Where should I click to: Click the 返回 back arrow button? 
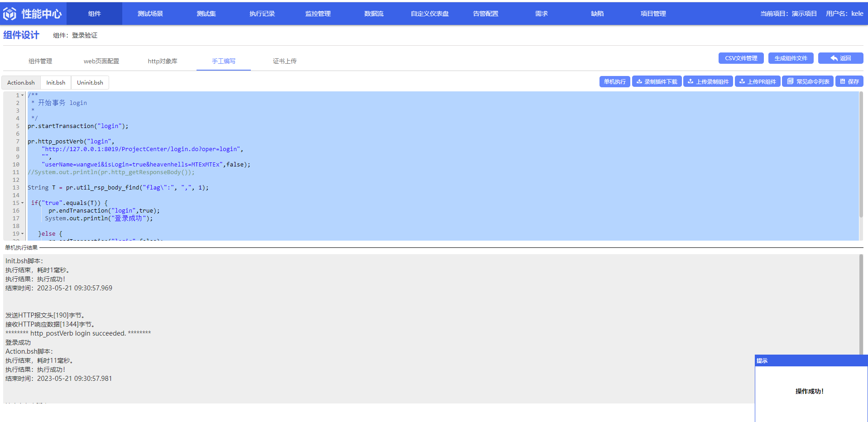(841, 58)
